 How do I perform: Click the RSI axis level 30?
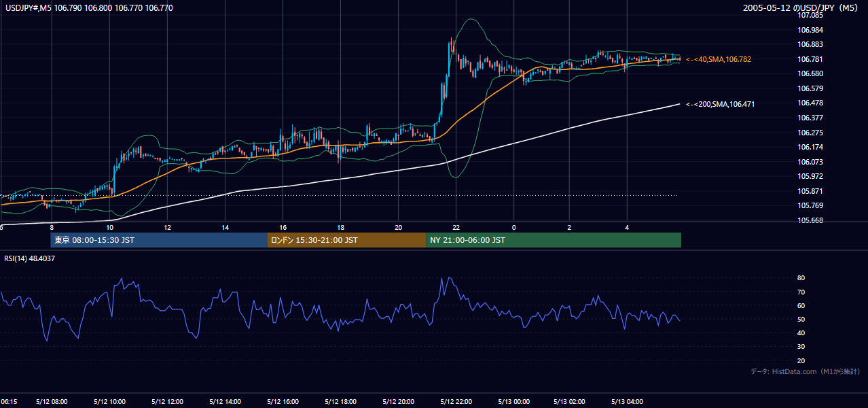[x=801, y=347]
